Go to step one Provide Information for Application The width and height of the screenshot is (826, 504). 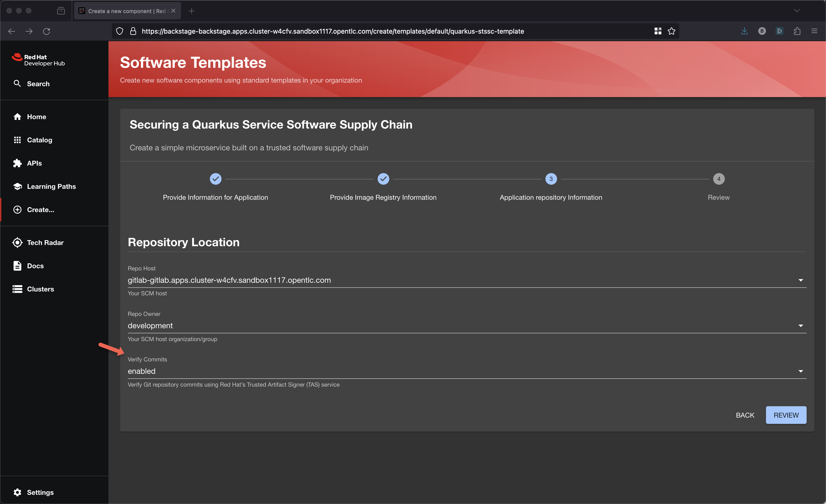[215, 179]
